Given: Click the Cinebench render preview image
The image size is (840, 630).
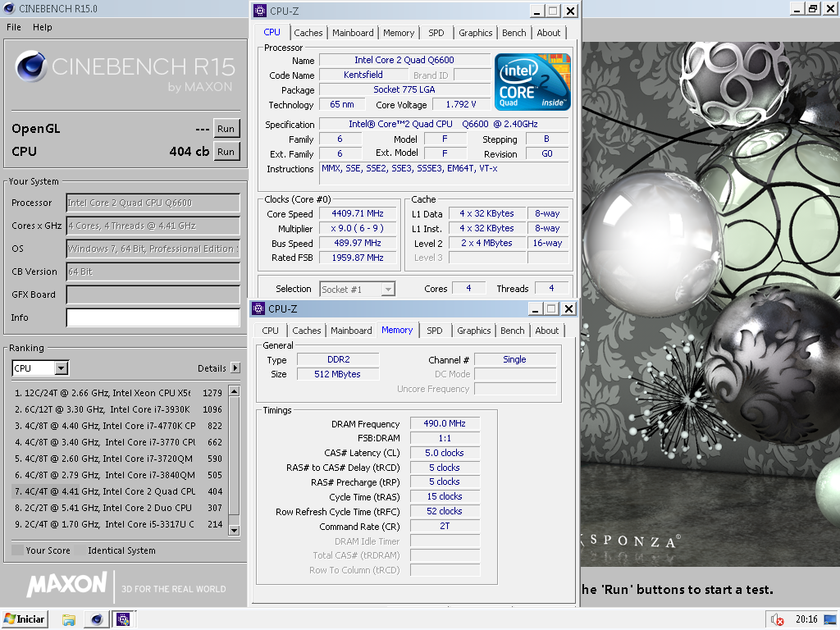Looking at the screenshot, I should click(710, 304).
